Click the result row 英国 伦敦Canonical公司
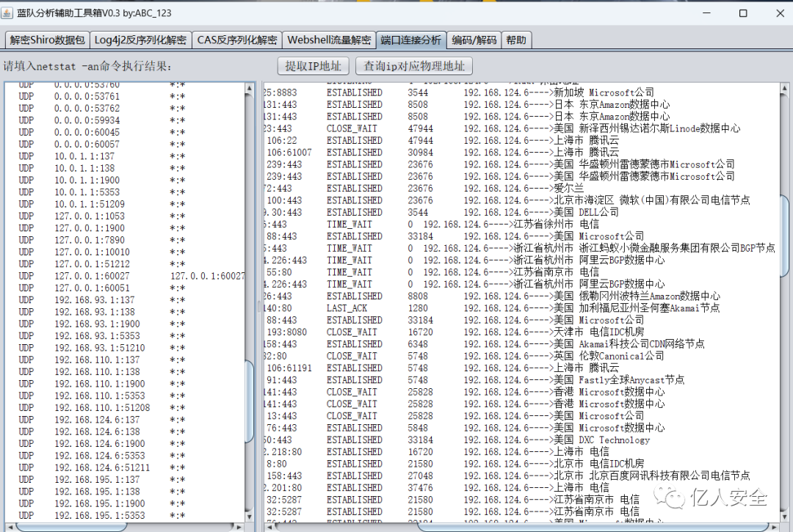 pyautogui.click(x=464, y=356)
